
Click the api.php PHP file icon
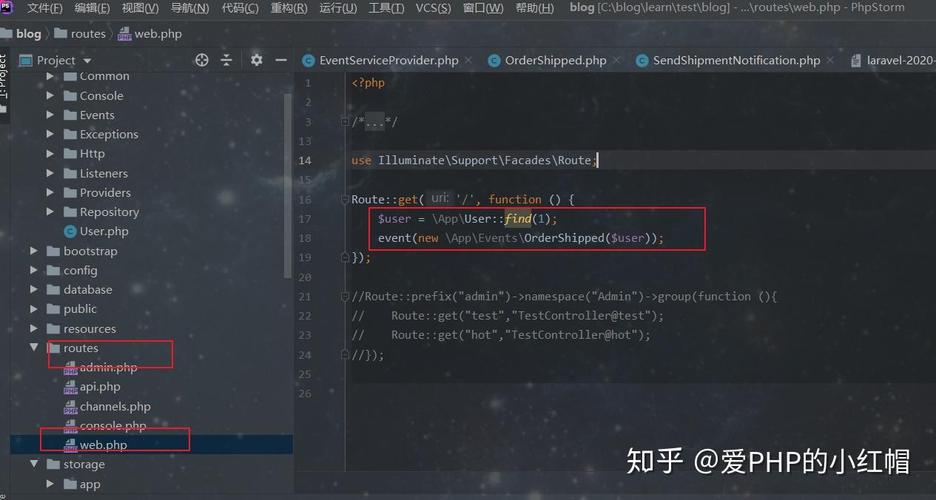(70, 387)
